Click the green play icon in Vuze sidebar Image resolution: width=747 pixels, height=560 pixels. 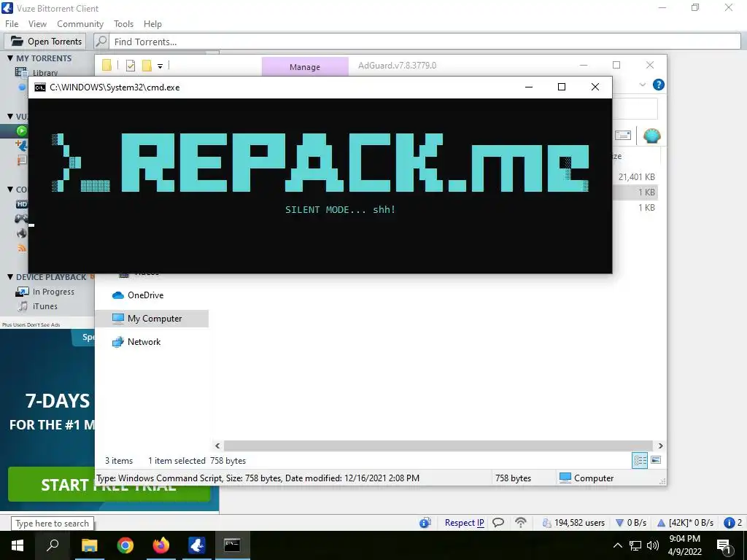(x=22, y=131)
